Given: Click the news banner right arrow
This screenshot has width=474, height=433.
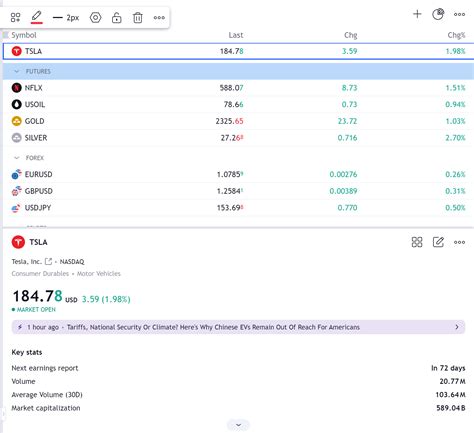Looking at the screenshot, I should click(x=457, y=327).
